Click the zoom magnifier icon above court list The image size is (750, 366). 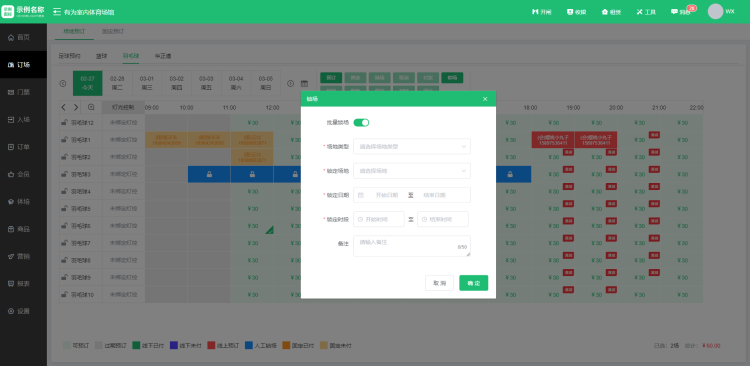click(x=91, y=107)
